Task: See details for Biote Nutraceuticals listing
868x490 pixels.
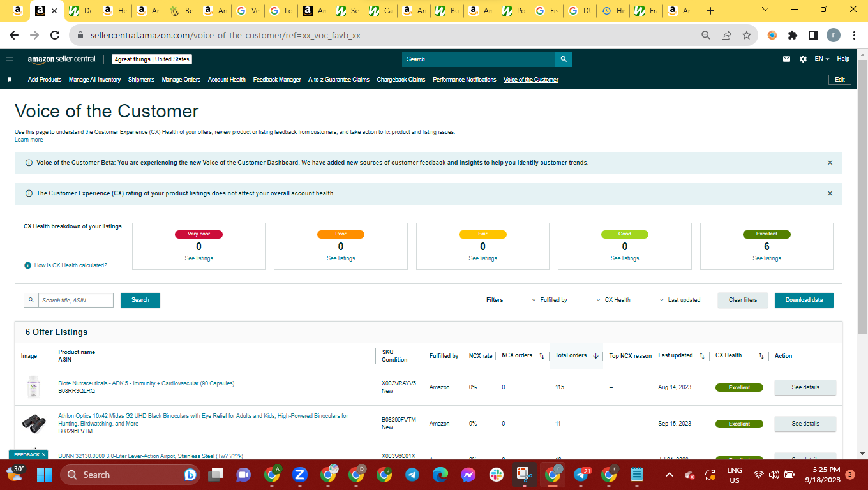Action: pyautogui.click(x=805, y=387)
